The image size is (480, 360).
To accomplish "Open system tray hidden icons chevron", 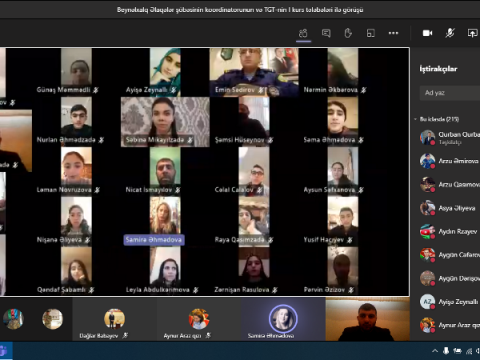I will 435,351.
